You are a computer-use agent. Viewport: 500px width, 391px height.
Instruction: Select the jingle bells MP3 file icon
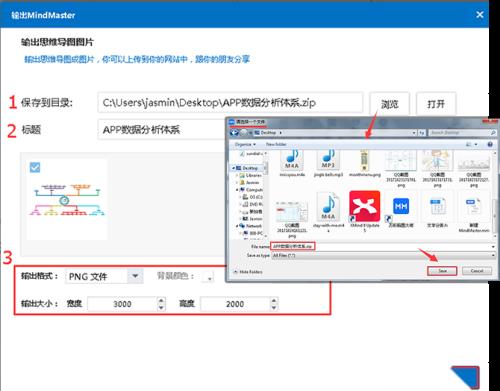(328, 160)
